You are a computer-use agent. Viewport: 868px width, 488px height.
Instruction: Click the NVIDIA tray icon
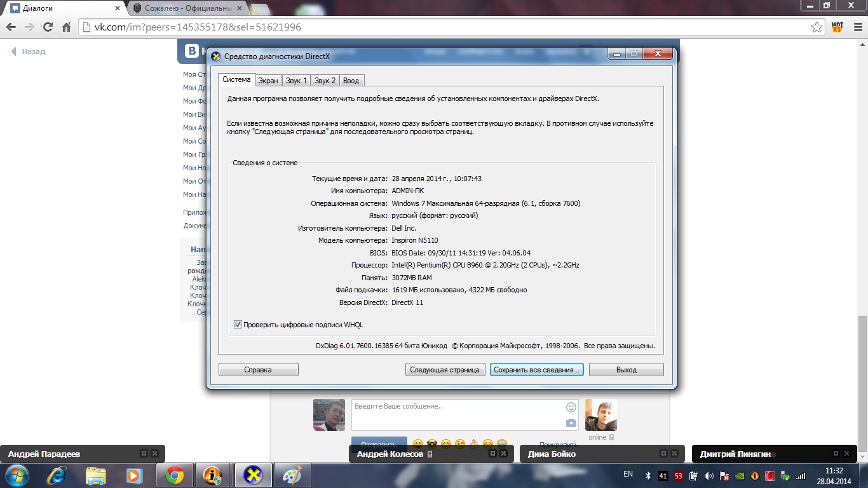[x=740, y=475]
